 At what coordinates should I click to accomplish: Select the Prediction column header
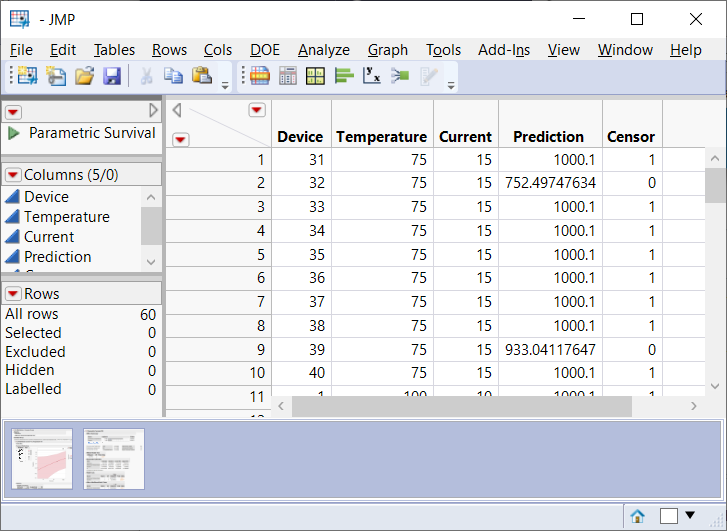pos(548,137)
